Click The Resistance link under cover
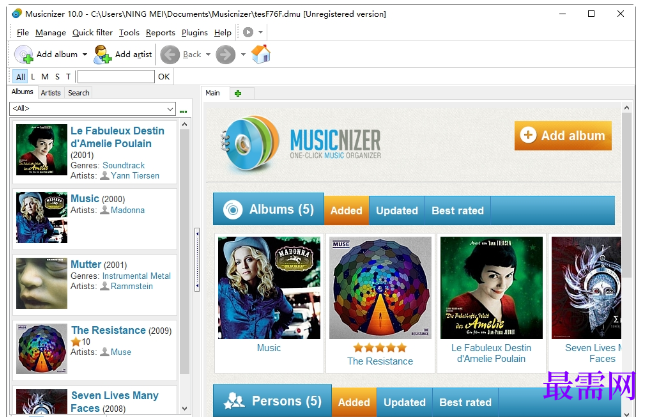The image size is (655, 417). [380, 361]
